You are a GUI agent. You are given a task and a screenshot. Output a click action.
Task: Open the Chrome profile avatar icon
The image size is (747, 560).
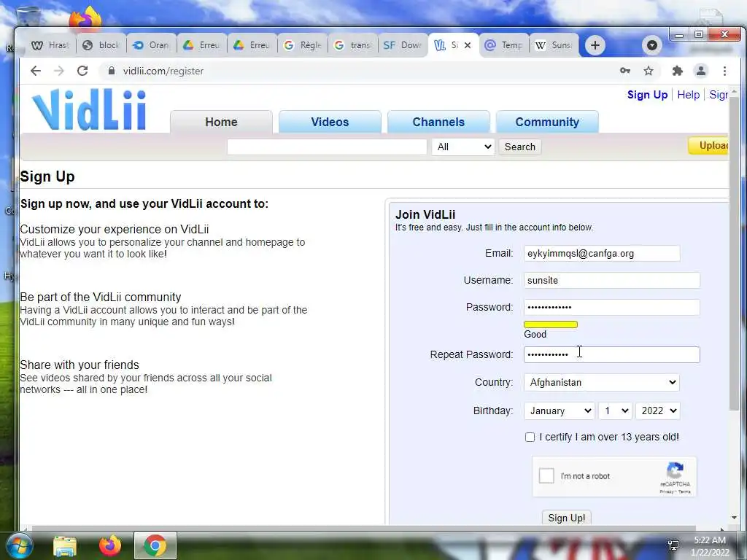pyautogui.click(x=701, y=71)
